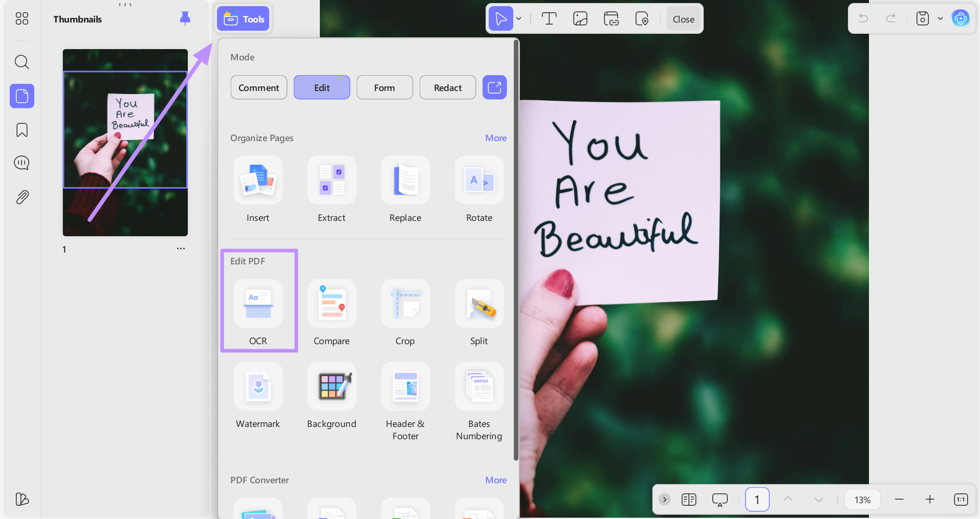The width and height of the screenshot is (980, 519).
Task: Select the Add Text tool
Action: point(549,19)
